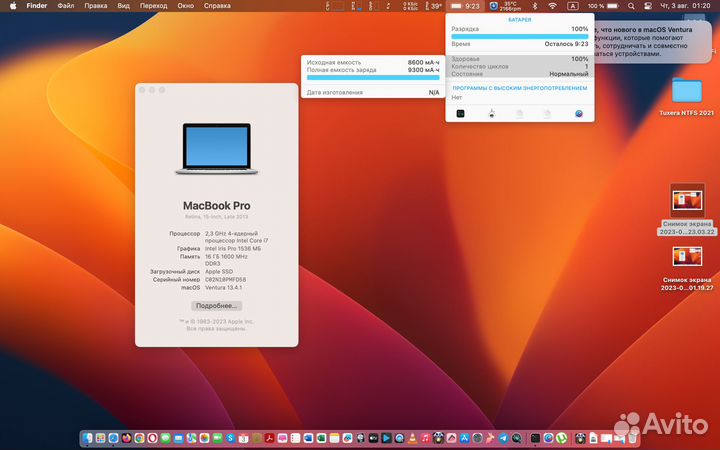Open Terminal from the Dock
720x450 pixels.
[x=535, y=438]
